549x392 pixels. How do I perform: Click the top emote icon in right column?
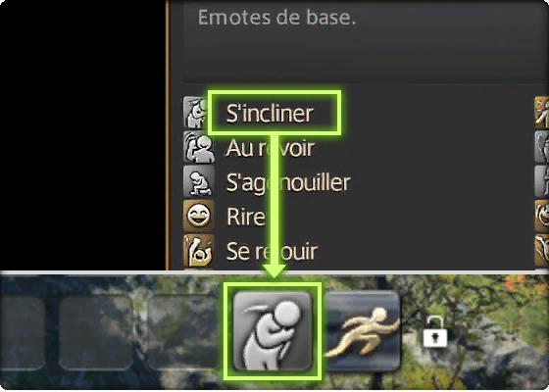coord(541,113)
